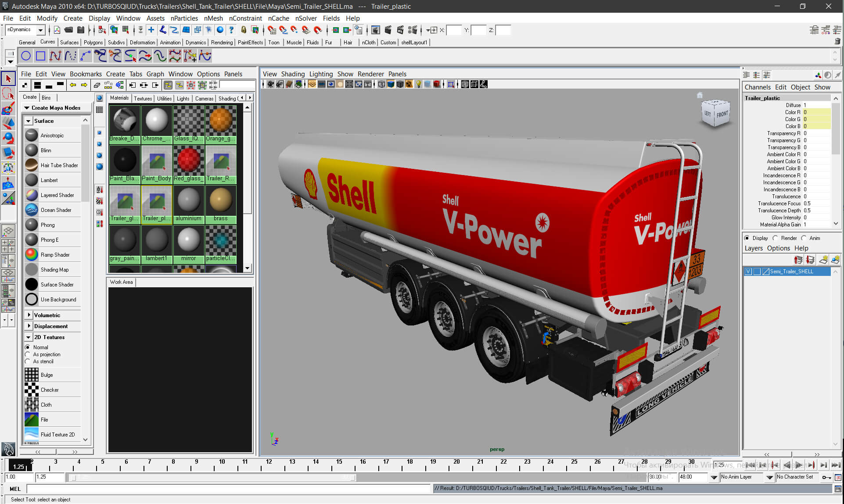Collapse the 2D Textures section
Image resolution: width=844 pixels, height=504 pixels.
[29, 337]
